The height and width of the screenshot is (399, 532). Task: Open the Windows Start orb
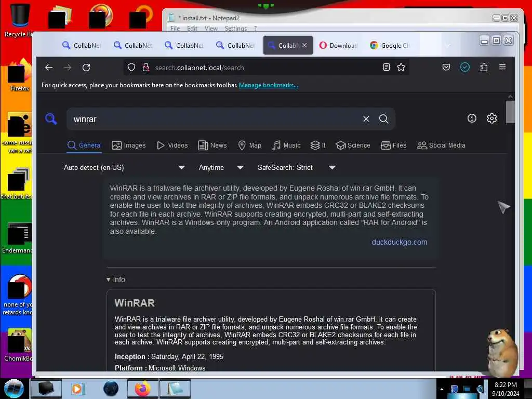pyautogui.click(x=14, y=389)
